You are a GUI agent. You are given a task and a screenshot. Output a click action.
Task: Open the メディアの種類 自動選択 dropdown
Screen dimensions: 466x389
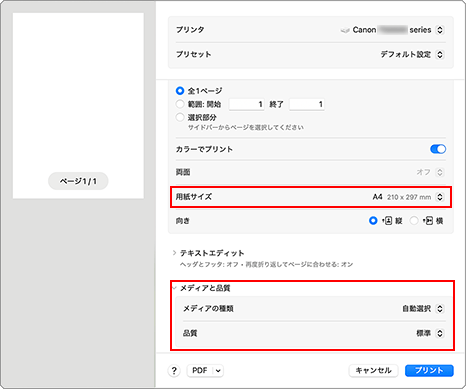pos(440,309)
